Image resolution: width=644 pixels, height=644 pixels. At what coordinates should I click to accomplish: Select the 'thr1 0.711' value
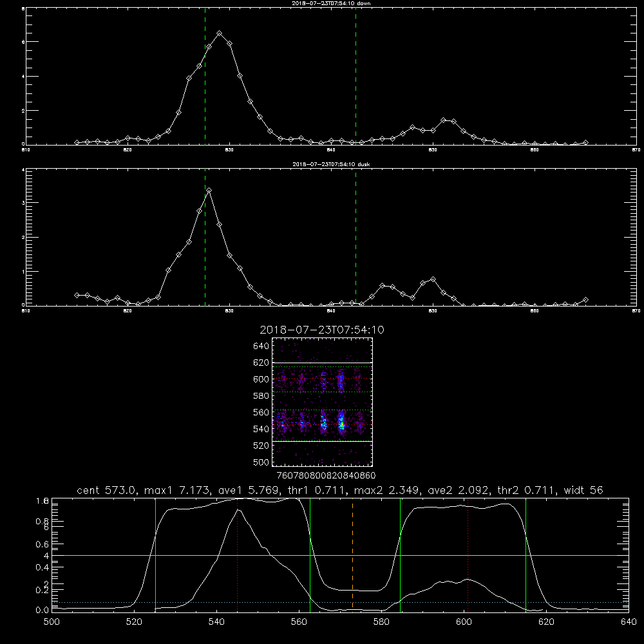point(316,490)
